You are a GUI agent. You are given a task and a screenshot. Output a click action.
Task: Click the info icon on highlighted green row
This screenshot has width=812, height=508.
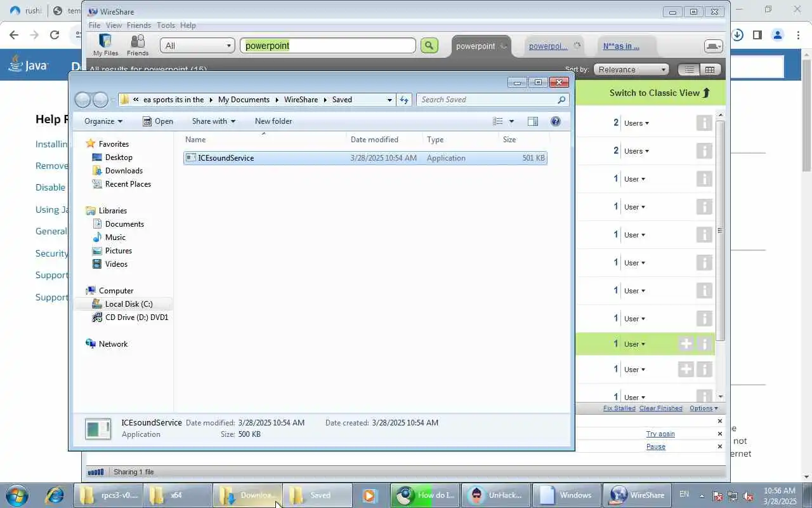tap(704, 344)
